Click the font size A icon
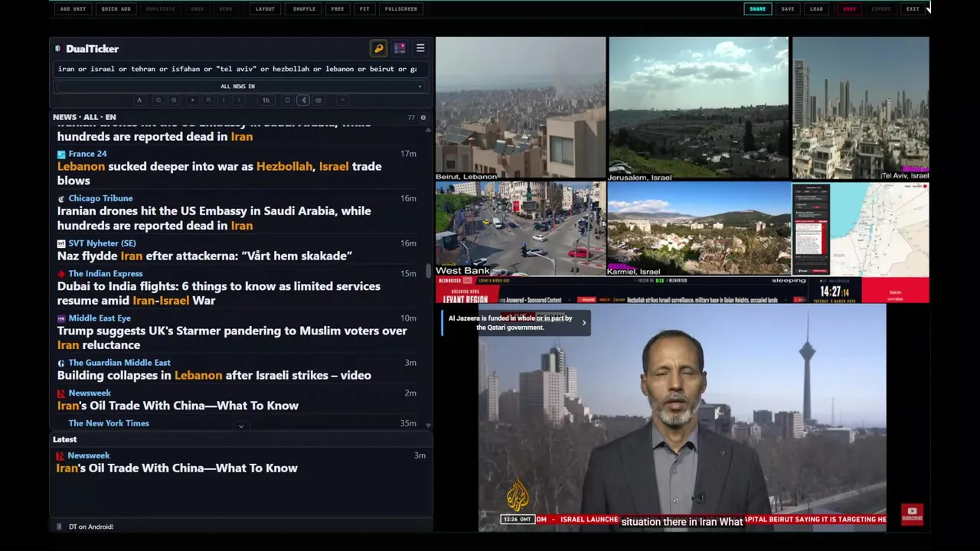The height and width of the screenshot is (551, 980). tap(139, 100)
